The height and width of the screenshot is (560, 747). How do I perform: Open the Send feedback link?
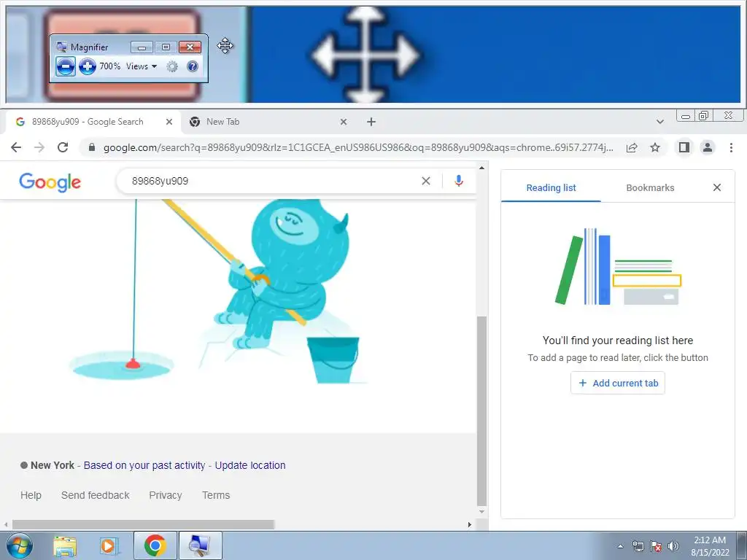96,495
